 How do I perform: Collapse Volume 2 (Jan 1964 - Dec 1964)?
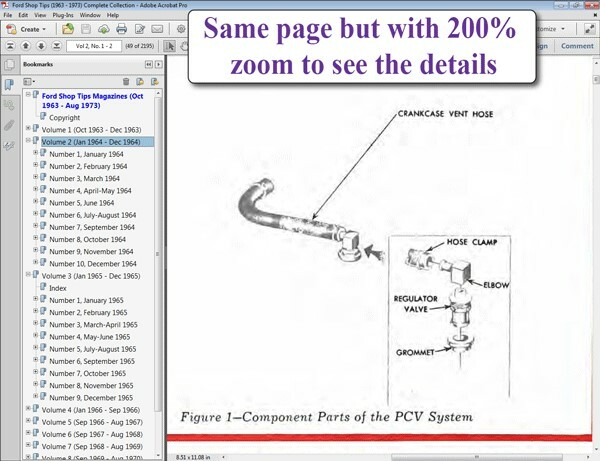(28, 142)
